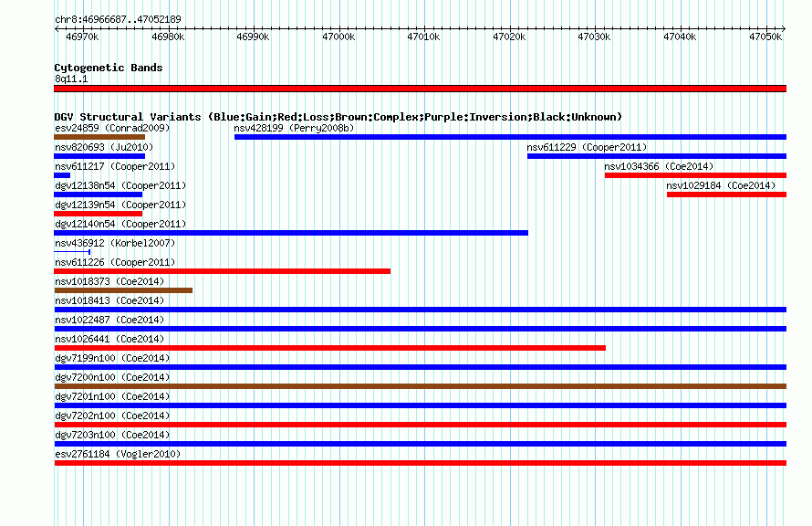This screenshot has width=812, height=526.
Task: Click the esv24859 (Conrad2009) variant label
Action: [112, 128]
